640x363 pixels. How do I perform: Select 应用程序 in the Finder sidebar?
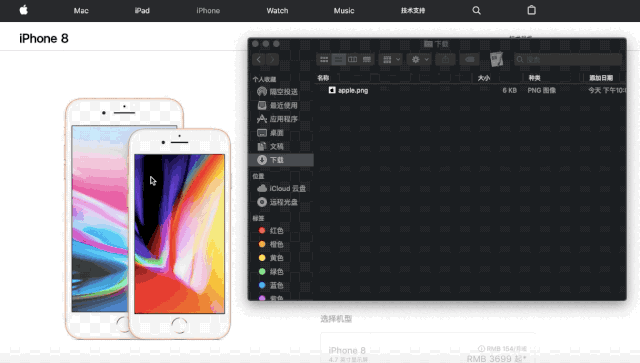tap(281, 119)
